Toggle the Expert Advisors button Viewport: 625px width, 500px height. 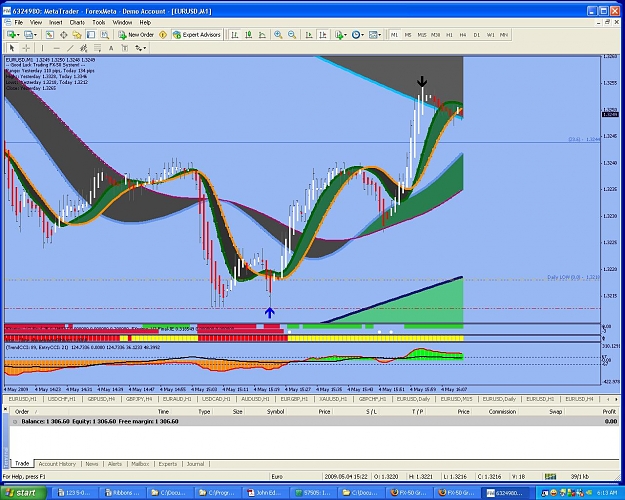click(197, 35)
